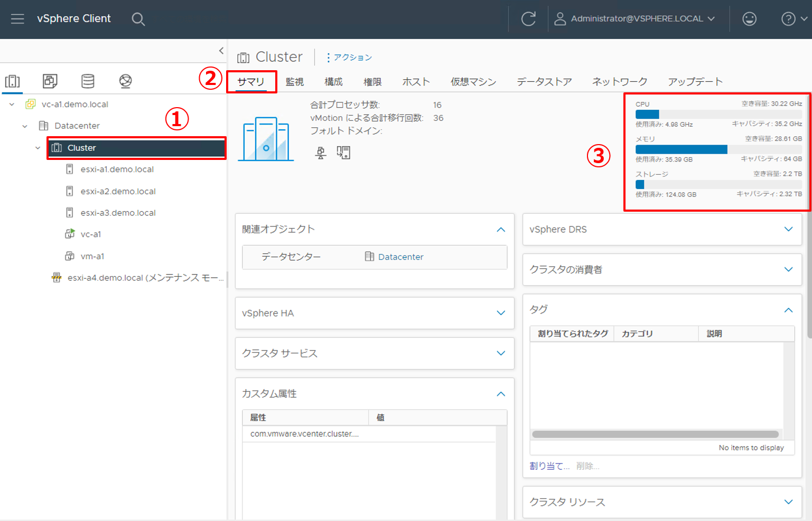Open the help question mark menu
The height and width of the screenshot is (521, 812).
(793, 19)
